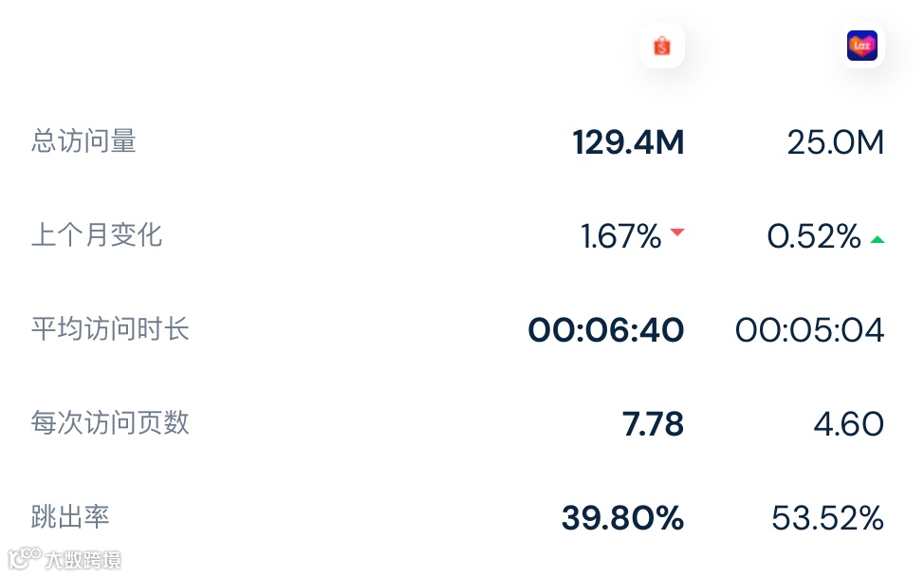
Task: Select the 跳出率 row label
Action: pos(70,516)
